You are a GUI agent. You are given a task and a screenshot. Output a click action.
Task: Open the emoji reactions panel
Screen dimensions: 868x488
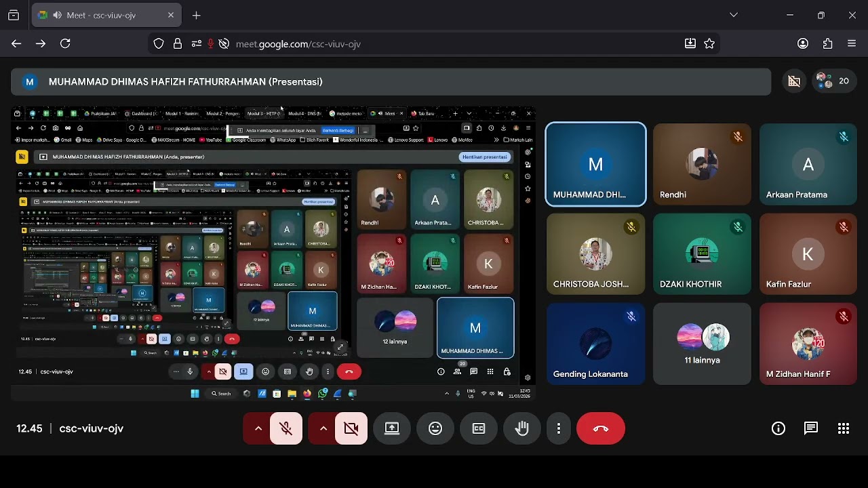(x=435, y=428)
